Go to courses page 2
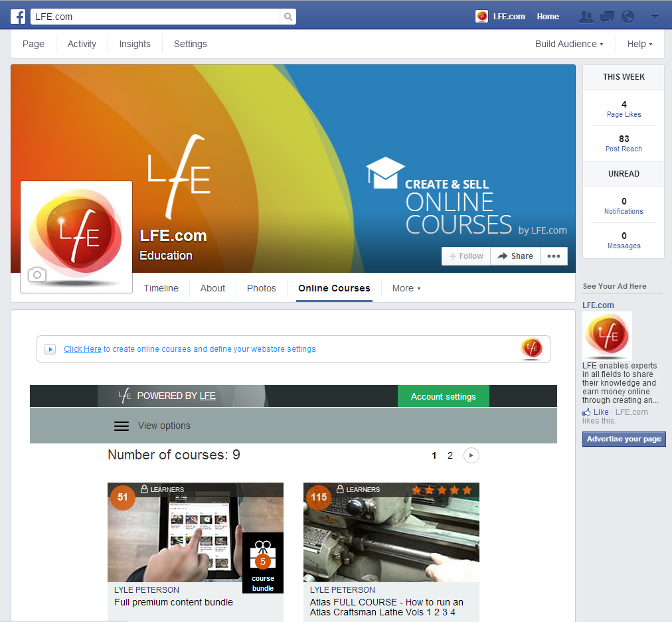The height and width of the screenshot is (622, 672). tap(450, 456)
